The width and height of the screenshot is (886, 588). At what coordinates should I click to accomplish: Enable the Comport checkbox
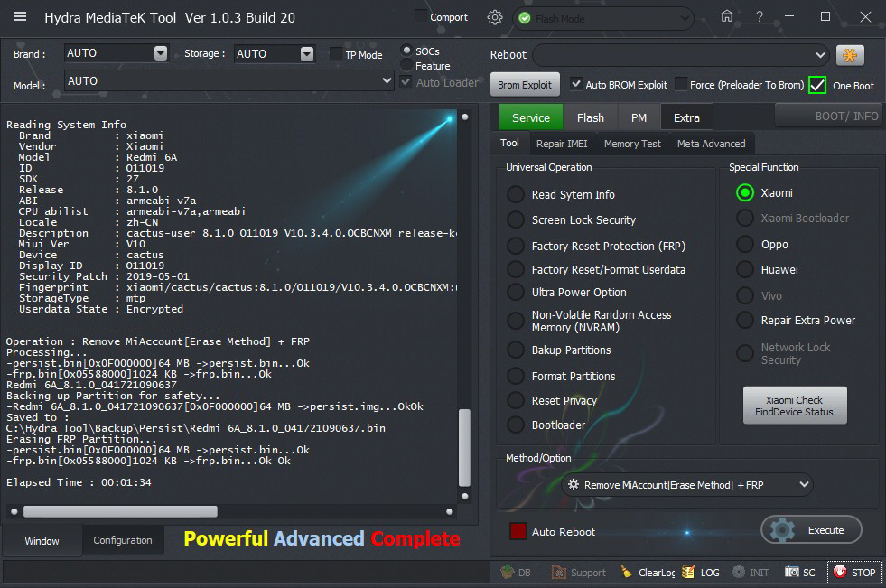(421, 16)
